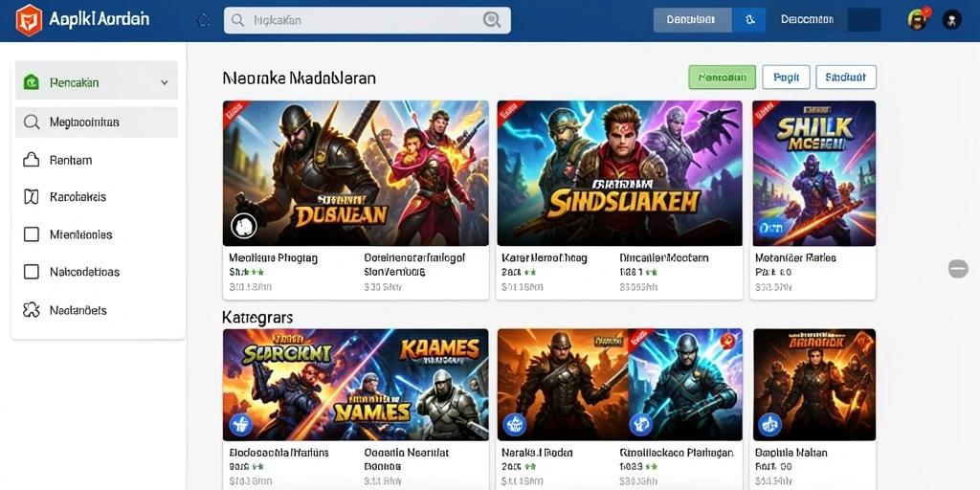This screenshot has width=980, height=490.
Task: Toggle the Mientdoolas checkbox
Action: 32,234
